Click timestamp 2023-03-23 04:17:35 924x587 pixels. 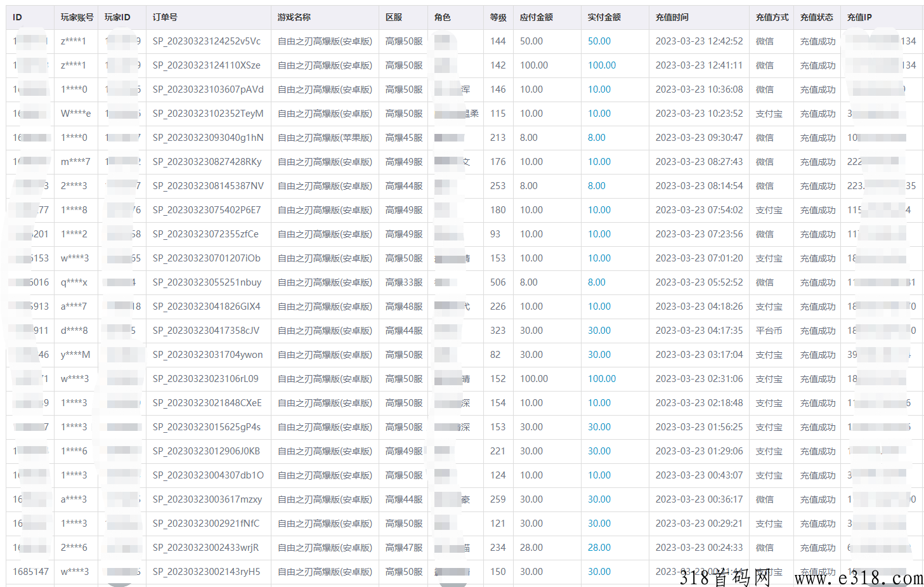coord(699,331)
